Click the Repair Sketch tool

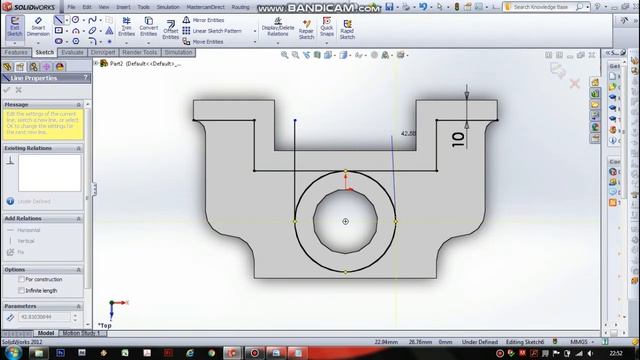coord(306,29)
